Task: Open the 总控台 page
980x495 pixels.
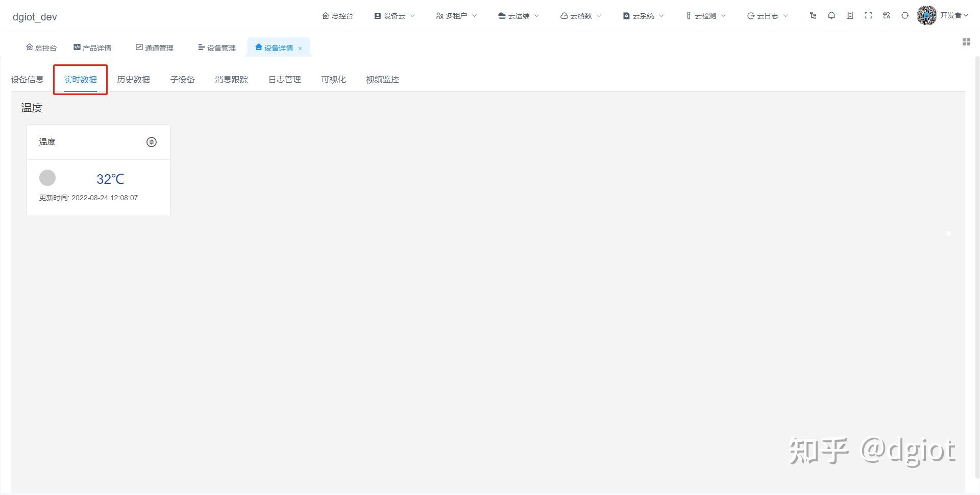Action: [x=41, y=47]
